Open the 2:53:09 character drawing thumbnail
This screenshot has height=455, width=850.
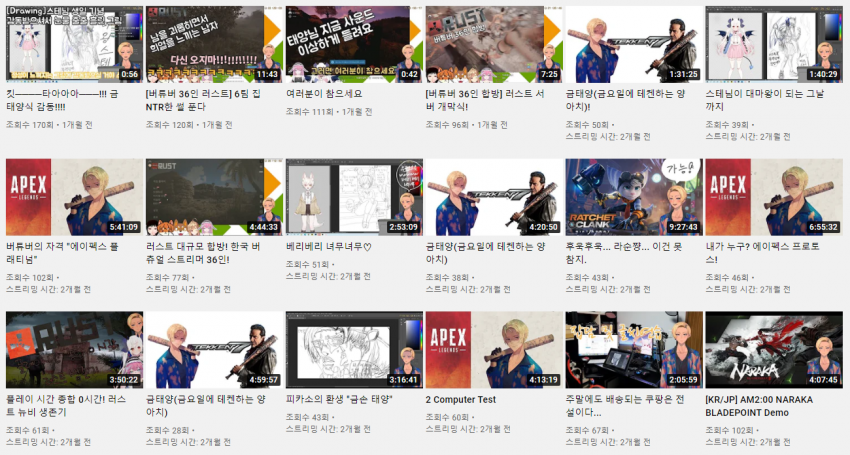[x=354, y=197]
